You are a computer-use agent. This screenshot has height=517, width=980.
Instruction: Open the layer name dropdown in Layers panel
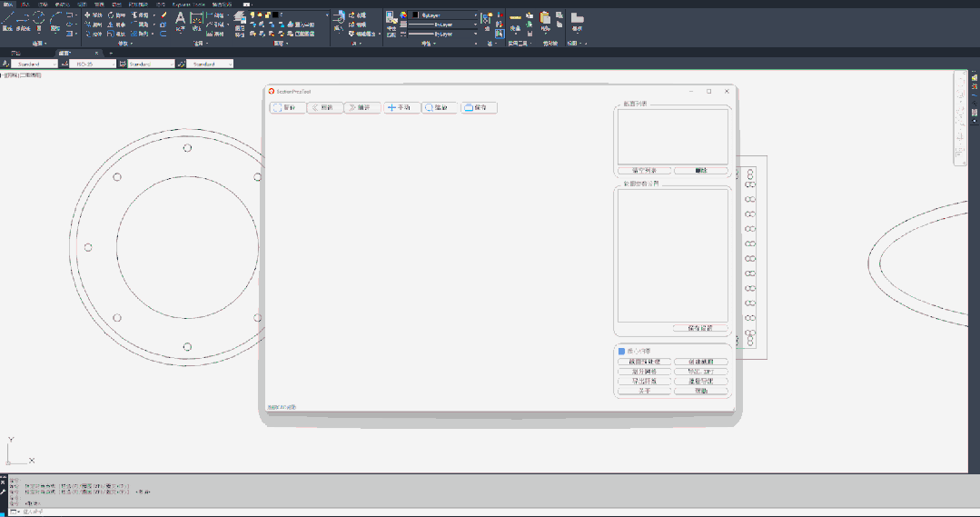click(x=289, y=15)
